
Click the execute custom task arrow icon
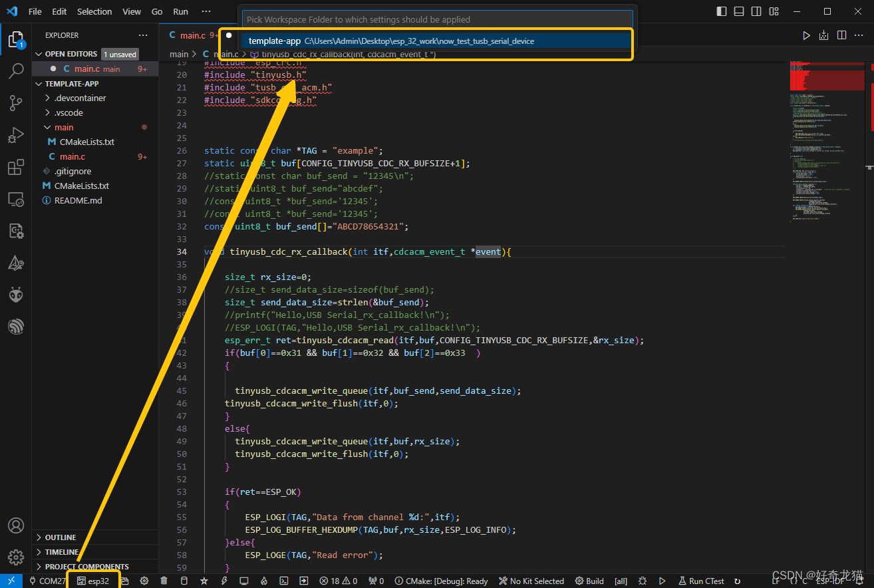click(303, 581)
